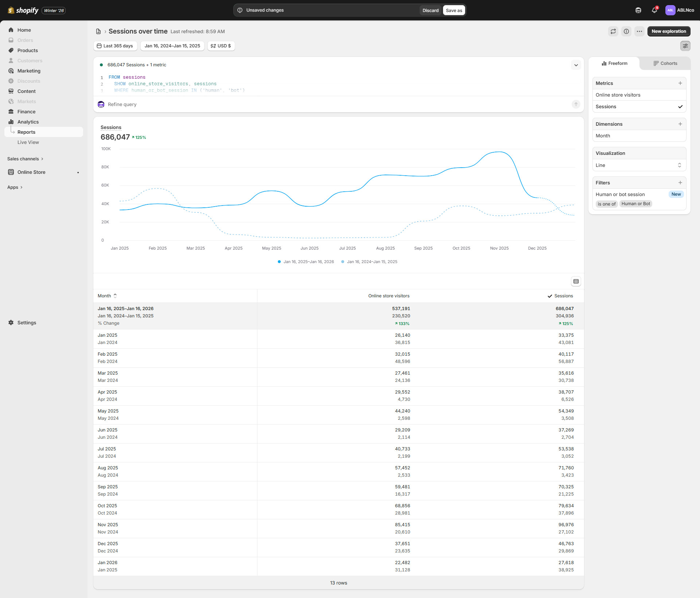Click the New exploration button
This screenshot has width=700, height=598.
pyautogui.click(x=669, y=31)
